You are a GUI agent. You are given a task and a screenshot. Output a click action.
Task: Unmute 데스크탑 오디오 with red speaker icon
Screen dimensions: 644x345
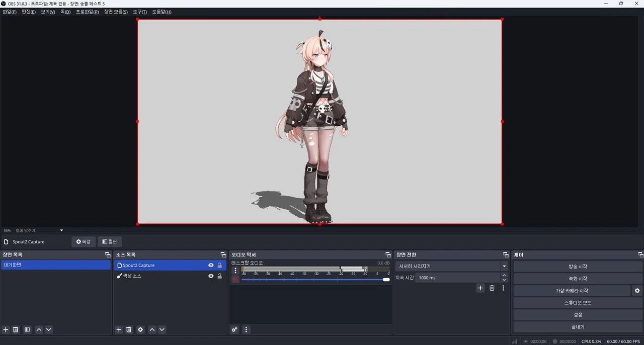[235, 279]
